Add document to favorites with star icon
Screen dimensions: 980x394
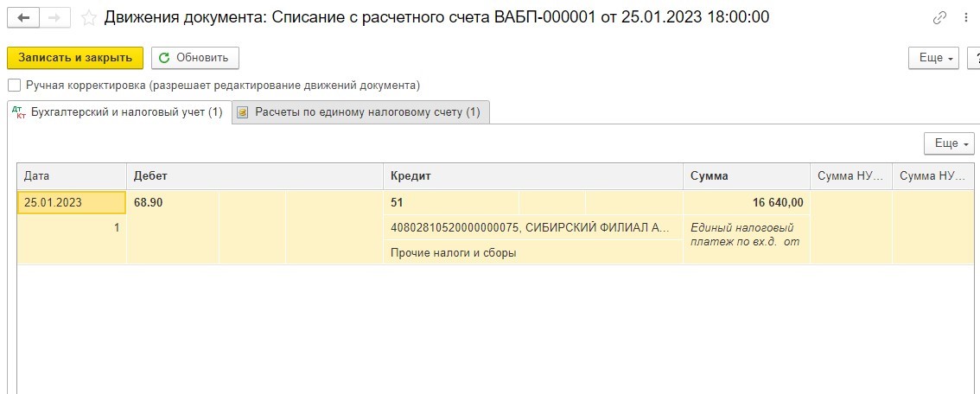tap(89, 18)
